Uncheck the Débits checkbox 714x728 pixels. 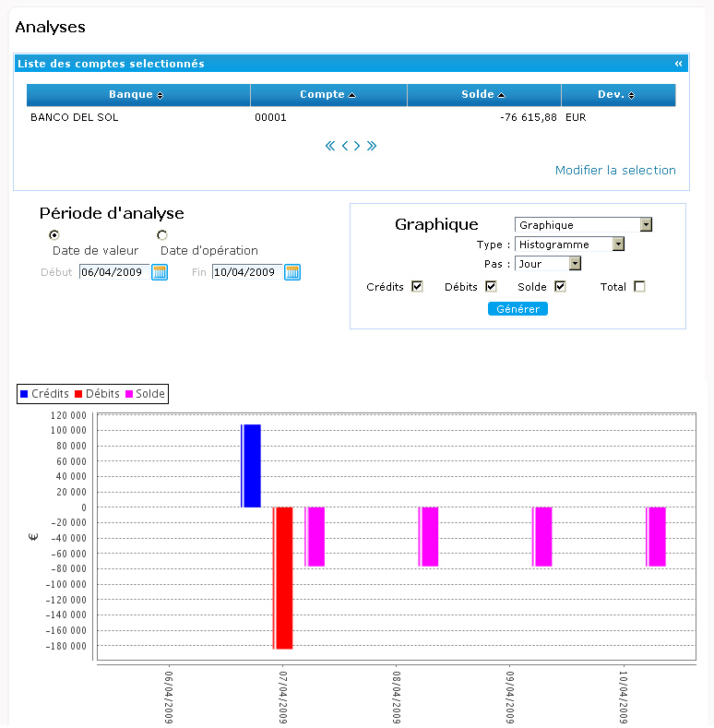(x=491, y=286)
